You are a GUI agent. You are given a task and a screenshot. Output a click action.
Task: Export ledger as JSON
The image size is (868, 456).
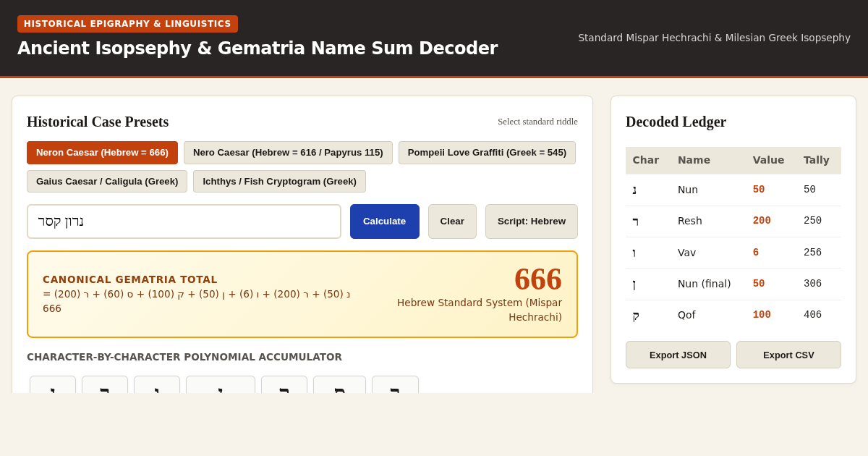pyautogui.click(x=678, y=355)
